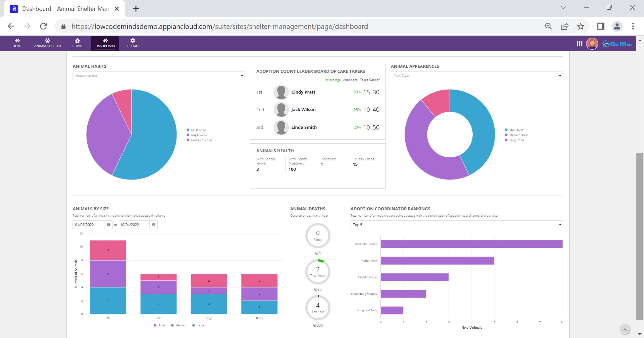
Task: Click the 01/01/2022 start date field
Action: coord(89,225)
